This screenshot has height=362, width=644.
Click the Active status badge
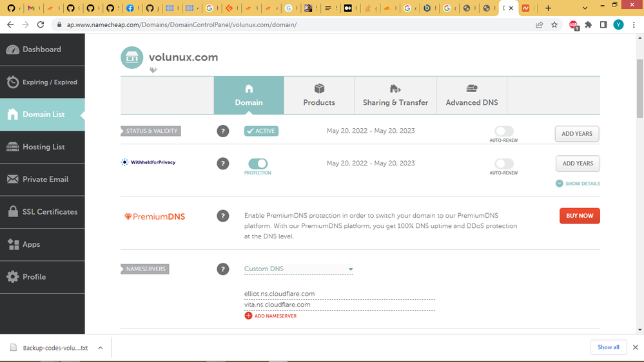(x=261, y=131)
